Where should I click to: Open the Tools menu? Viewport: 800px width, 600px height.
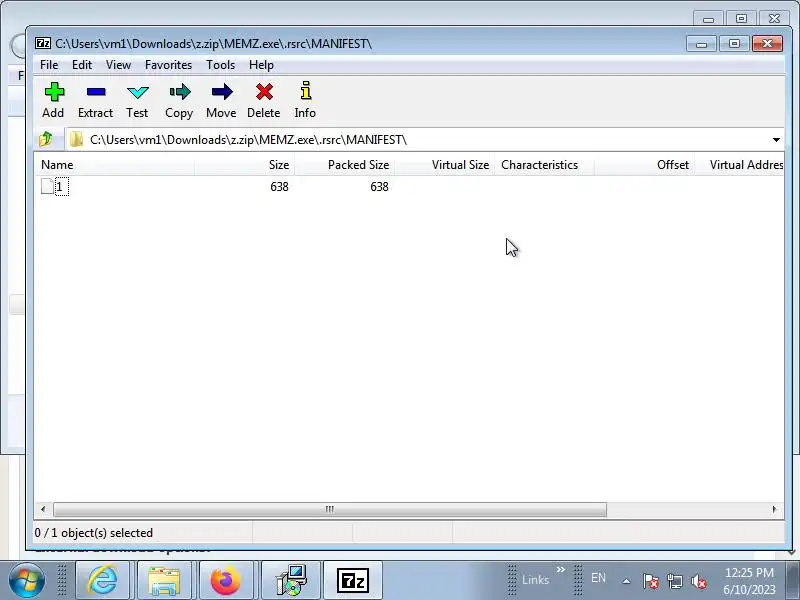[x=220, y=65]
